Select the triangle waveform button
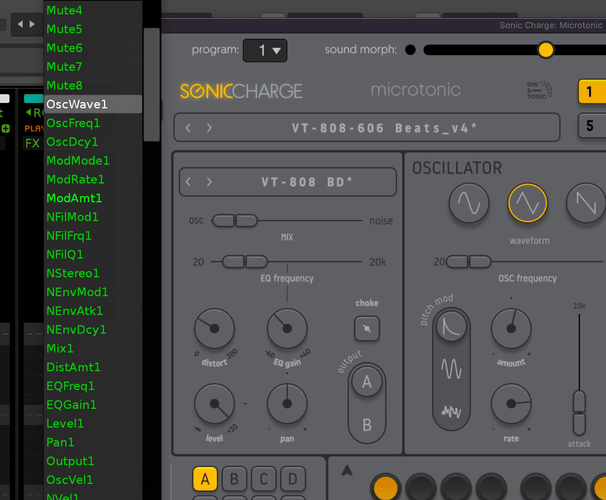This screenshot has width=606, height=500. [528, 204]
